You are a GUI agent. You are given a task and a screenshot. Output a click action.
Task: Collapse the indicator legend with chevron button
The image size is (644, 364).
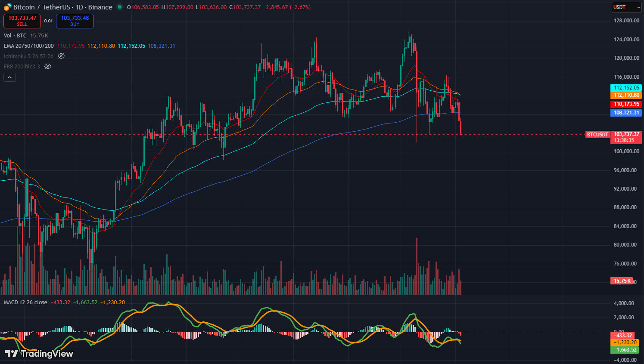9,77
